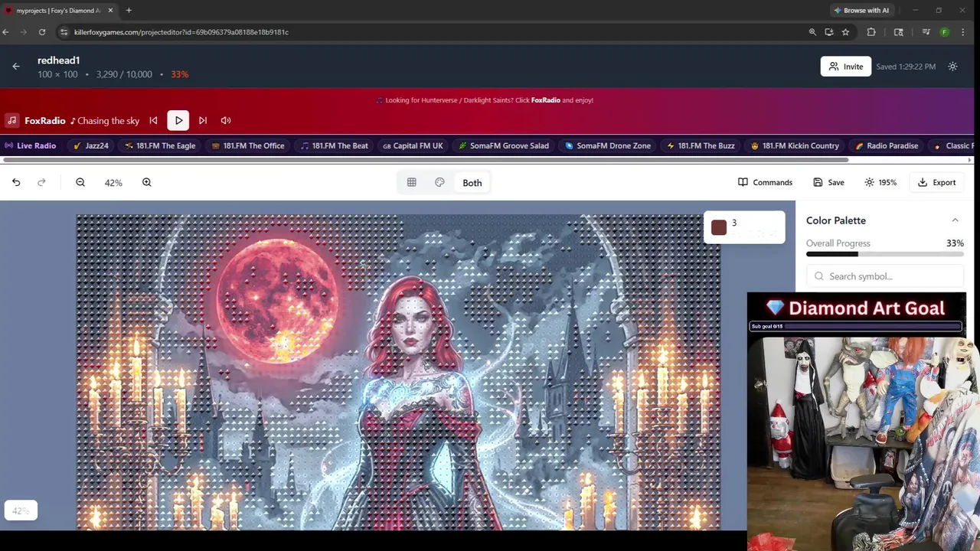Select the Both view mode

coord(472,183)
